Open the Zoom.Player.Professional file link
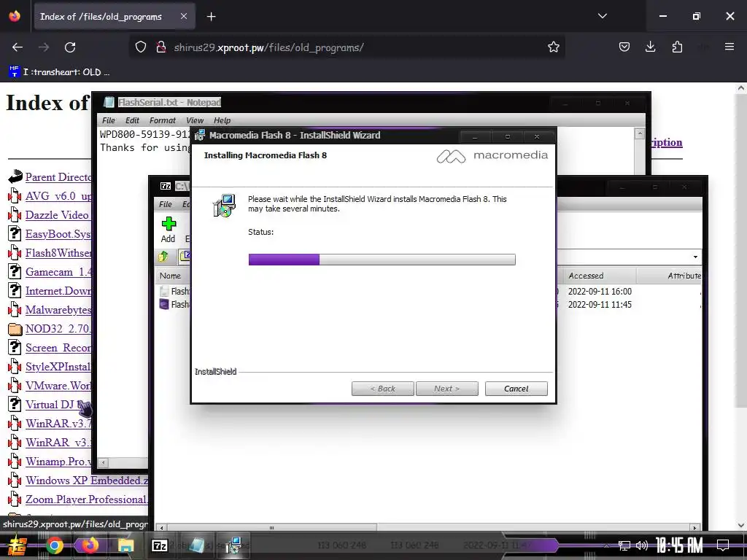 [87, 499]
